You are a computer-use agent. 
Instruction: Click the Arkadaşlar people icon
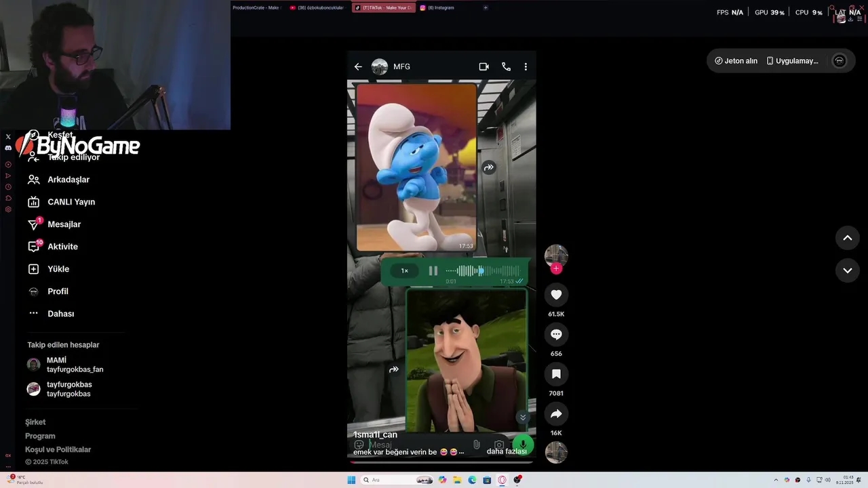point(33,180)
